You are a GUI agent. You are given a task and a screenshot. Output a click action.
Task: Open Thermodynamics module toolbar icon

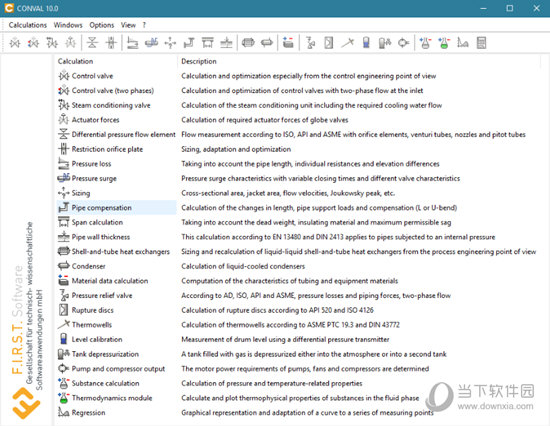444,43
